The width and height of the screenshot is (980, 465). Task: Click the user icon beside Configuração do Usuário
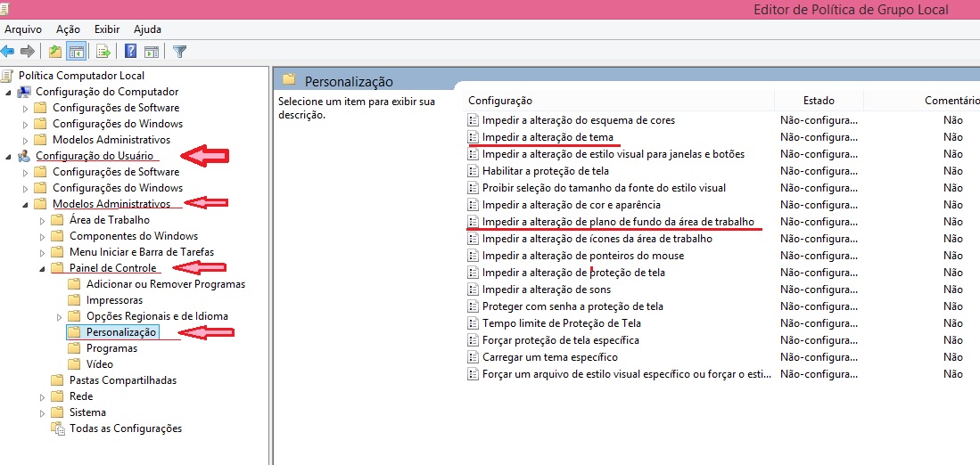(x=24, y=156)
